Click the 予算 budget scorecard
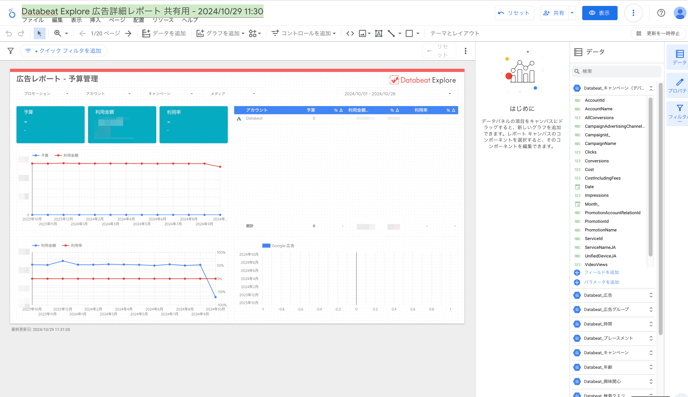 (x=50, y=125)
